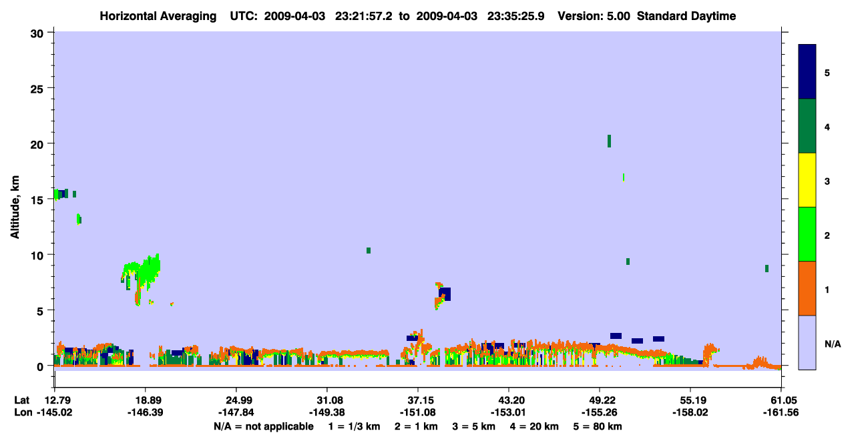Click the y-axis tick label '15'

coord(39,199)
